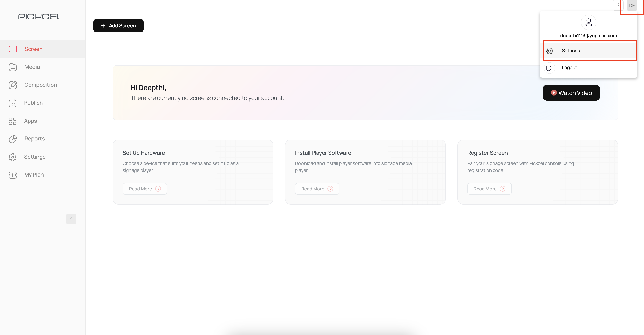The image size is (644, 335).
Task: Click the profile picture icon in dropdown
Action: click(588, 22)
